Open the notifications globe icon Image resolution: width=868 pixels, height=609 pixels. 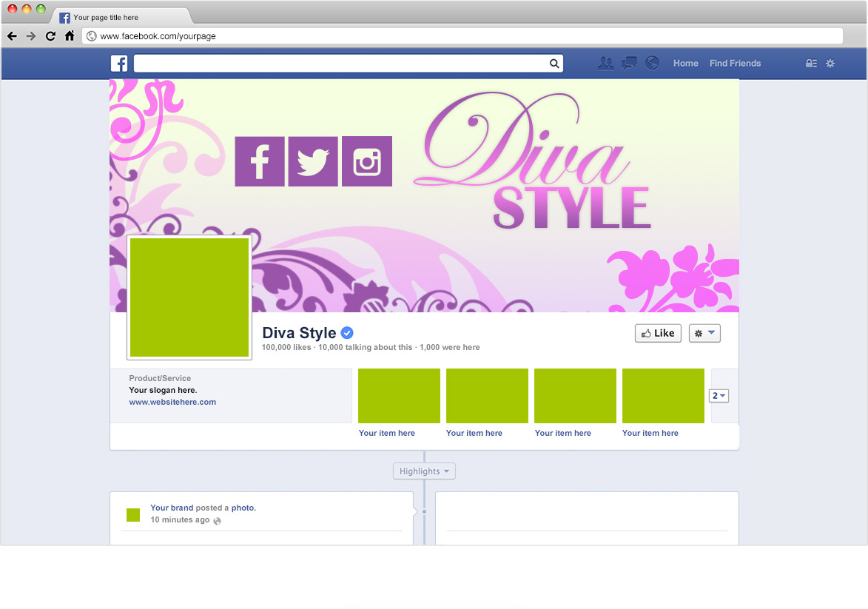pyautogui.click(x=652, y=64)
